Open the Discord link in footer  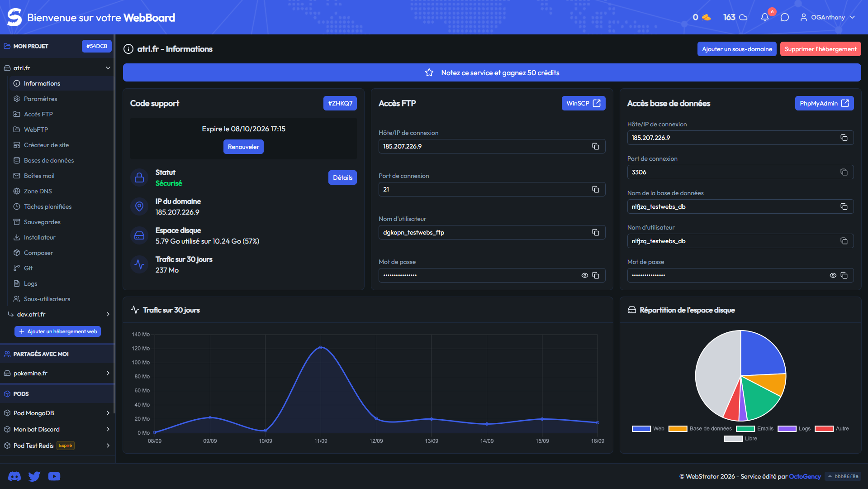(14, 476)
